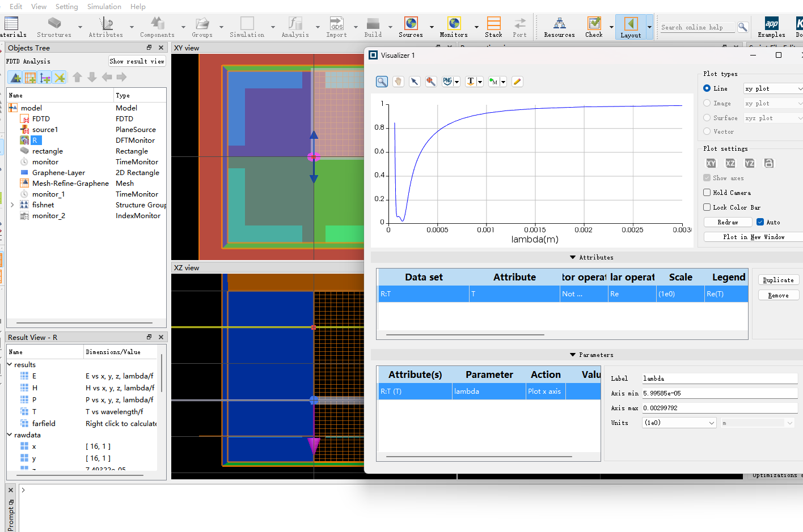Select the Surface plot type radio
Viewport: 803px width, 532px height.
coord(707,118)
